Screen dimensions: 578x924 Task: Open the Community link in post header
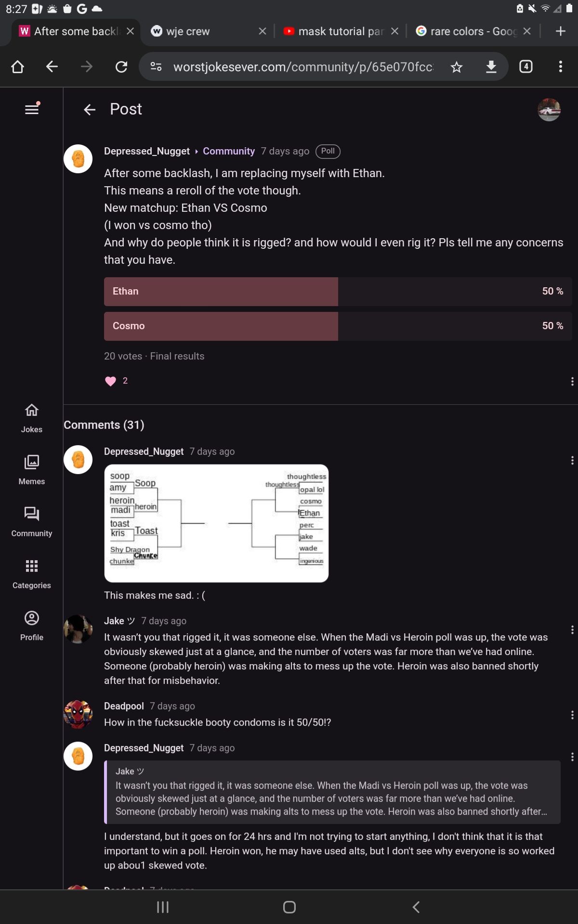point(228,151)
